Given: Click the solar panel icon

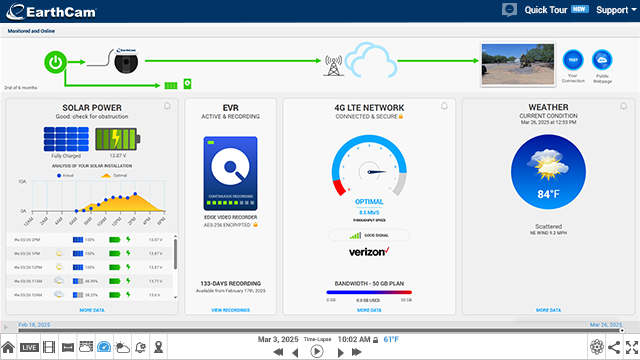Looking at the screenshot, I should [x=66, y=139].
